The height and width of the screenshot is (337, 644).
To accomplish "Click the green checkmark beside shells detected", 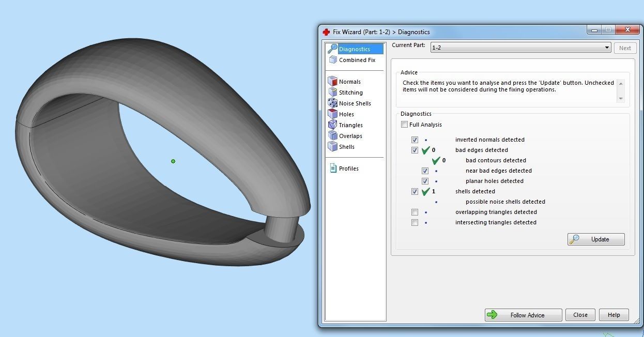I will click(425, 192).
